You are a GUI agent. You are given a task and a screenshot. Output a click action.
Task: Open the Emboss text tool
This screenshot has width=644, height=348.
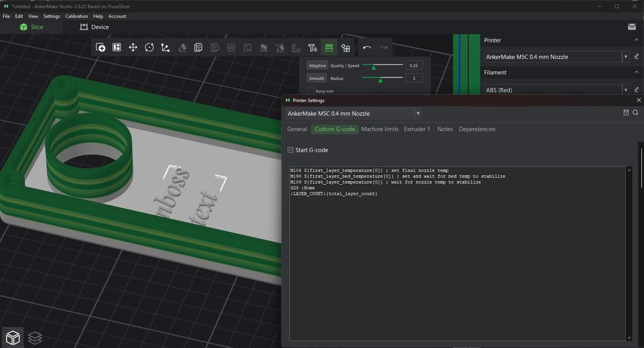click(x=312, y=48)
